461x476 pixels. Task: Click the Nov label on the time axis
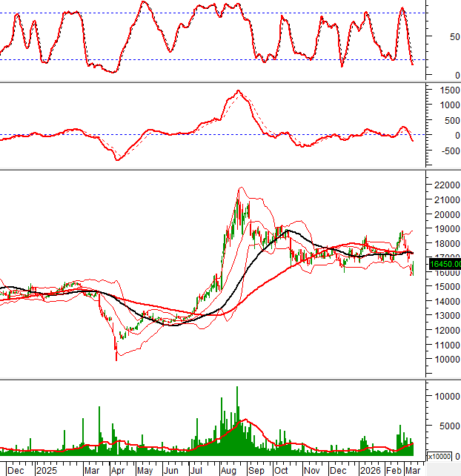click(x=312, y=470)
